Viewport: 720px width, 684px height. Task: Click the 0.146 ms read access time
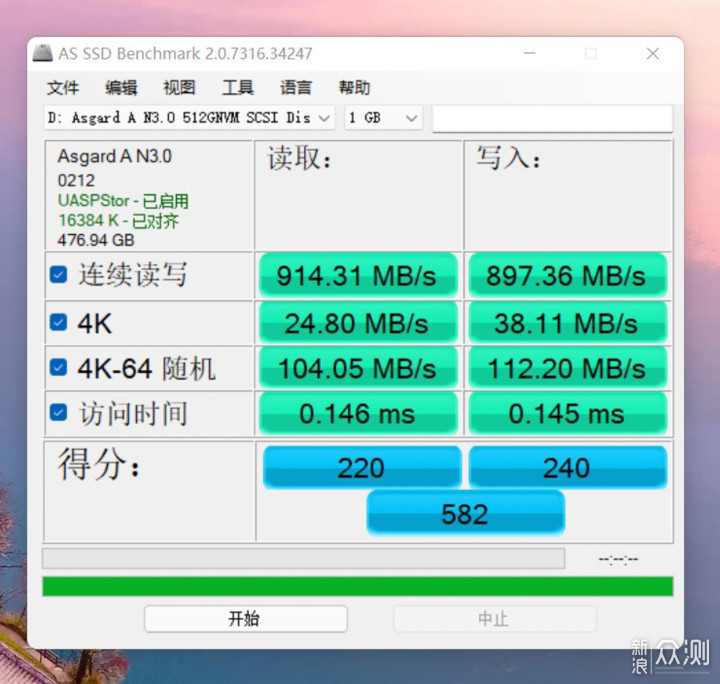358,413
